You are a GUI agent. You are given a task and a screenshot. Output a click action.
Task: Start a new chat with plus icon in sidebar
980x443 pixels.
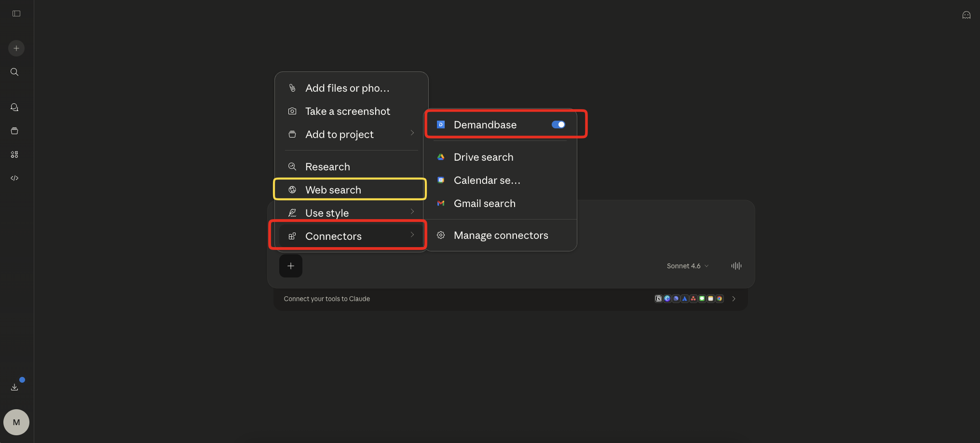(x=16, y=48)
